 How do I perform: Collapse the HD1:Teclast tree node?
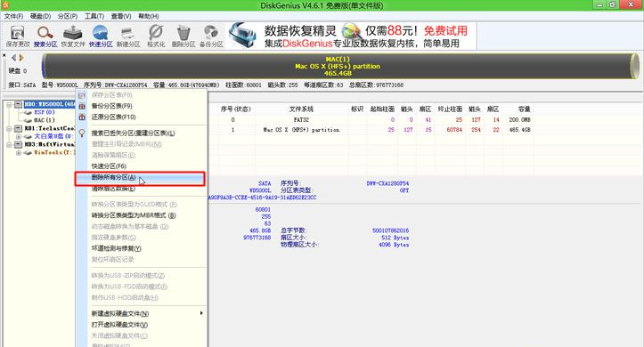pos(9,128)
